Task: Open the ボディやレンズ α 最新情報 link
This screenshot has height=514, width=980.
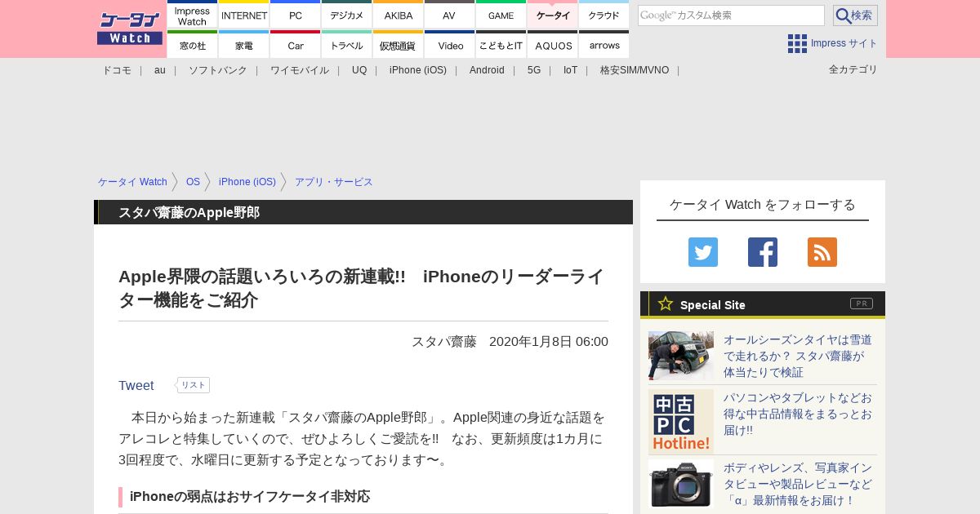Action: 798,484
